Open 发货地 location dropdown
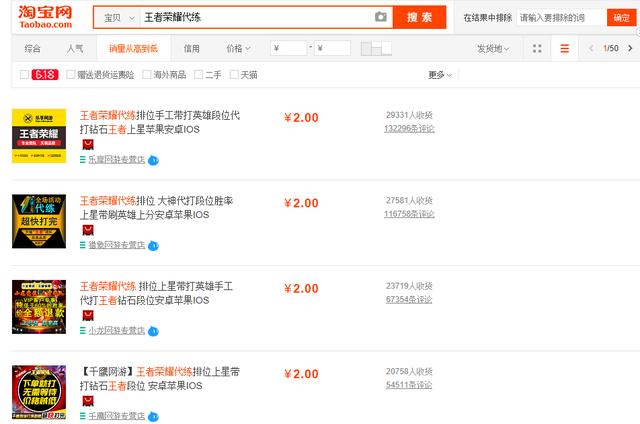The height and width of the screenshot is (424, 640). pos(493,49)
